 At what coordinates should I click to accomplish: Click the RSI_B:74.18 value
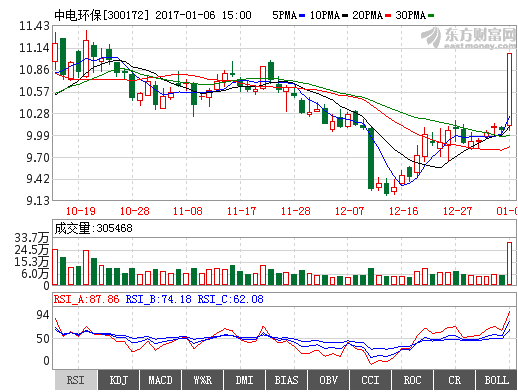159,299
